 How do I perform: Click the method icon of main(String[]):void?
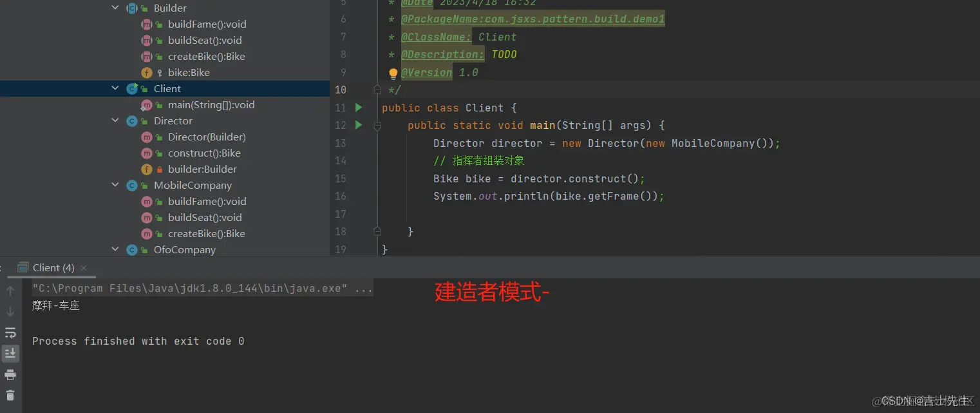pyautogui.click(x=147, y=104)
